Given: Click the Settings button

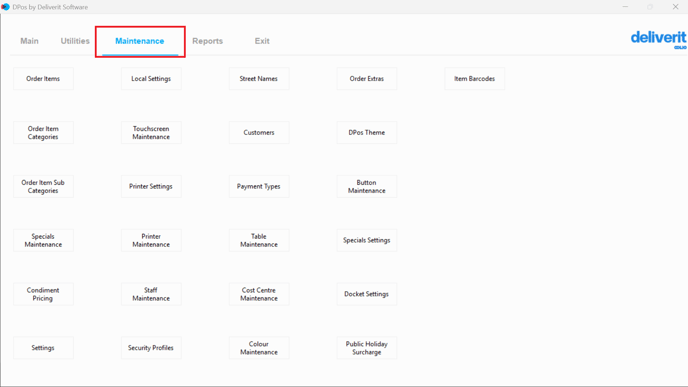Looking at the screenshot, I should click(x=43, y=348).
